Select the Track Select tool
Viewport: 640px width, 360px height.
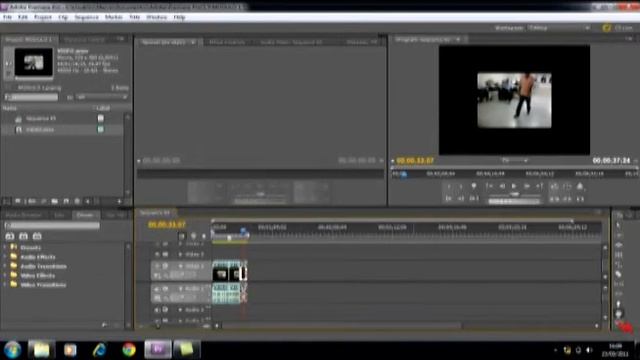pyautogui.click(x=618, y=235)
